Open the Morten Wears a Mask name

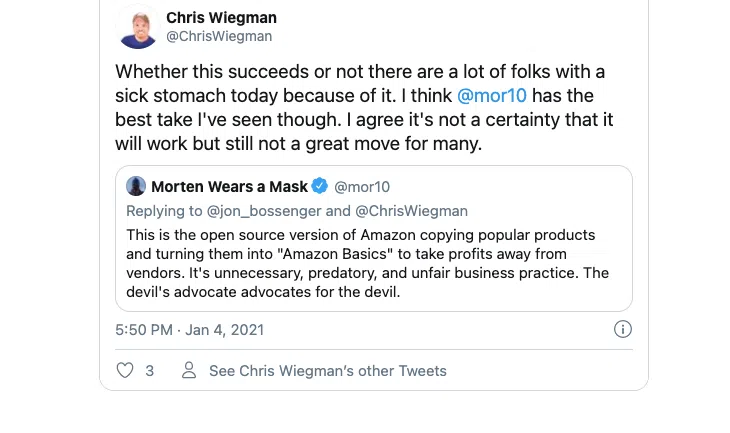click(x=230, y=187)
